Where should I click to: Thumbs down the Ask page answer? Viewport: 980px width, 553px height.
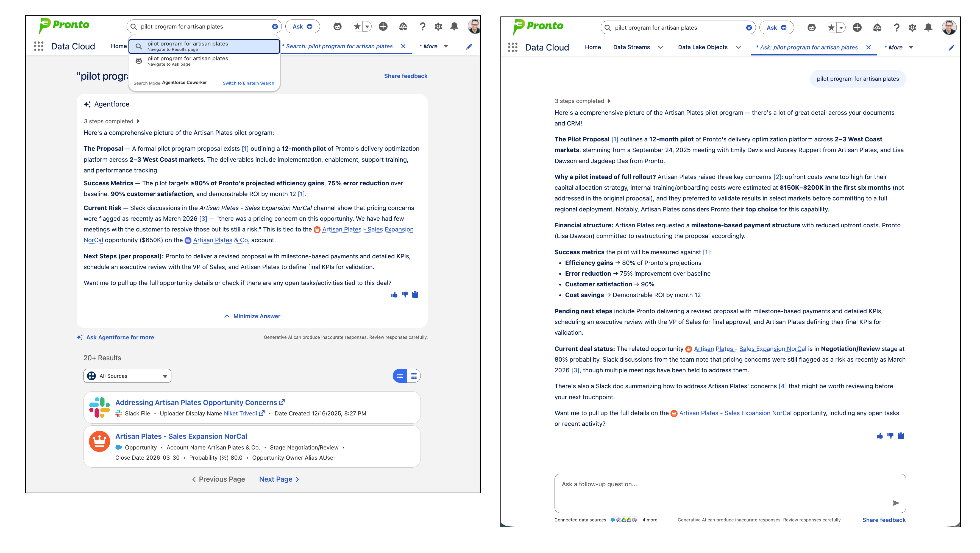tap(890, 436)
